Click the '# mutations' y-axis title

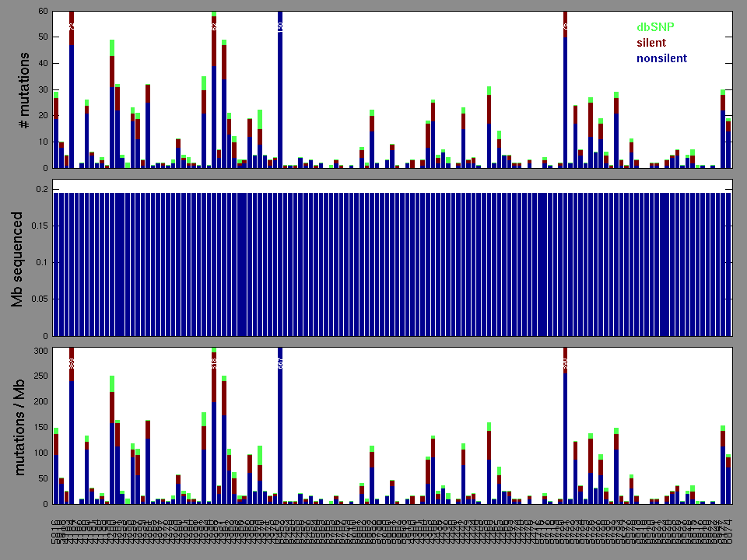(23, 90)
